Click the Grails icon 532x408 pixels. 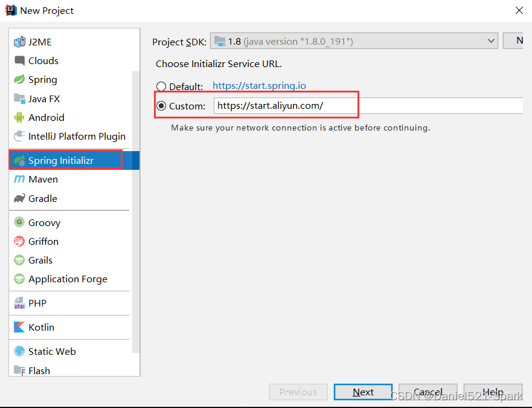[x=19, y=261]
